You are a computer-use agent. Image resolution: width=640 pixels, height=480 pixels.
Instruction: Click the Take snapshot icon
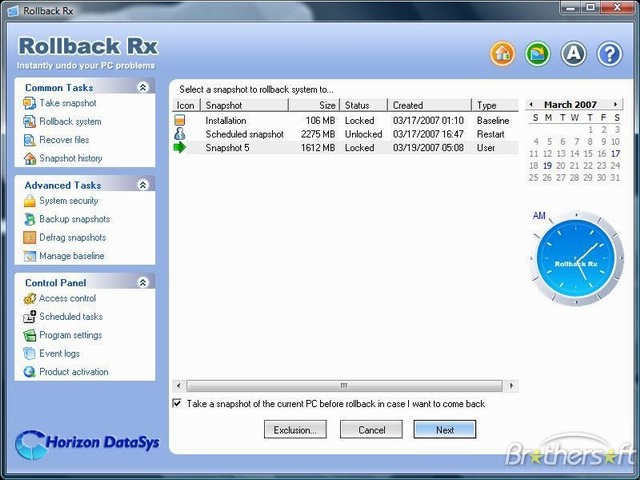click(x=29, y=103)
